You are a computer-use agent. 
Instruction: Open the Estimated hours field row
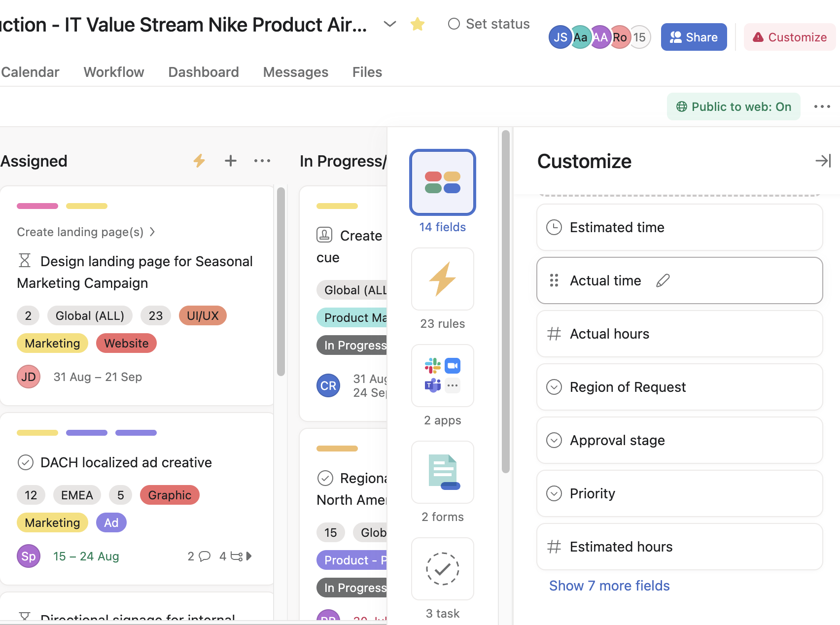tap(679, 547)
